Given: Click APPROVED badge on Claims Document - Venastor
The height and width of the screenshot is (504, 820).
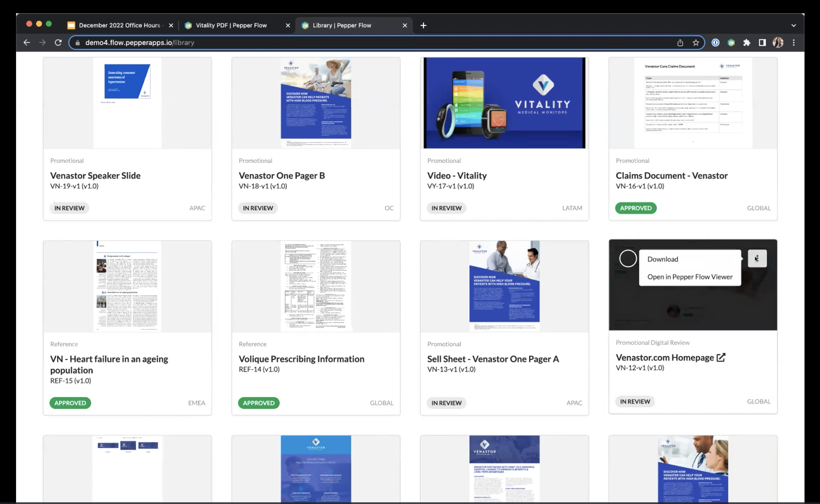Looking at the screenshot, I should coord(636,208).
